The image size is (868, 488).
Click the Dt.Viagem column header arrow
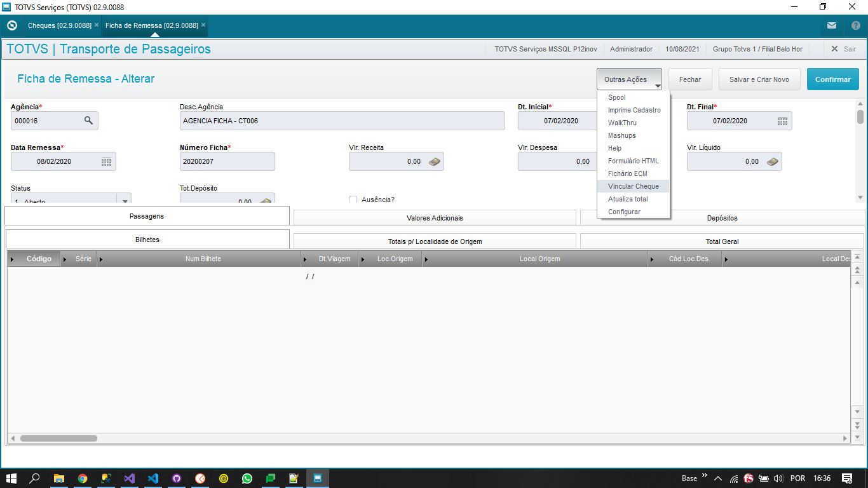[305, 259]
